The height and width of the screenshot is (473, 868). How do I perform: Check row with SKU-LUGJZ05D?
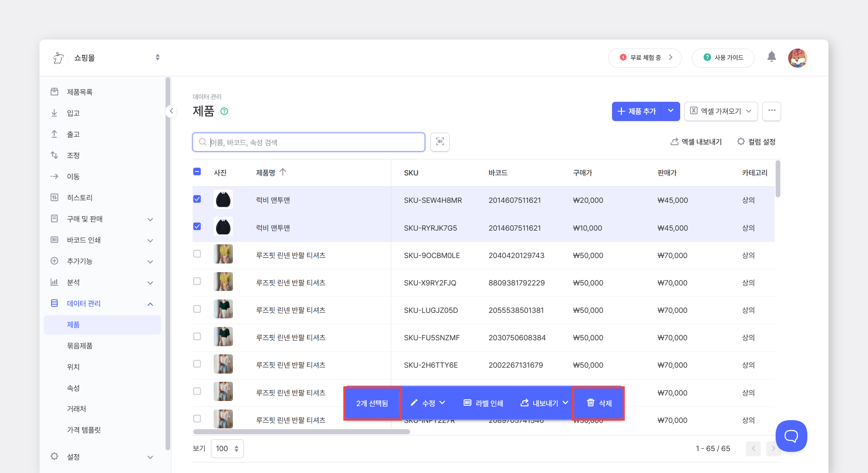tap(197, 309)
